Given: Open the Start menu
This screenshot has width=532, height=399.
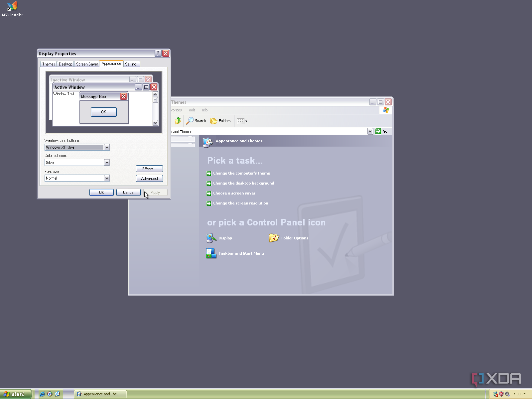Looking at the screenshot, I should click(x=16, y=394).
